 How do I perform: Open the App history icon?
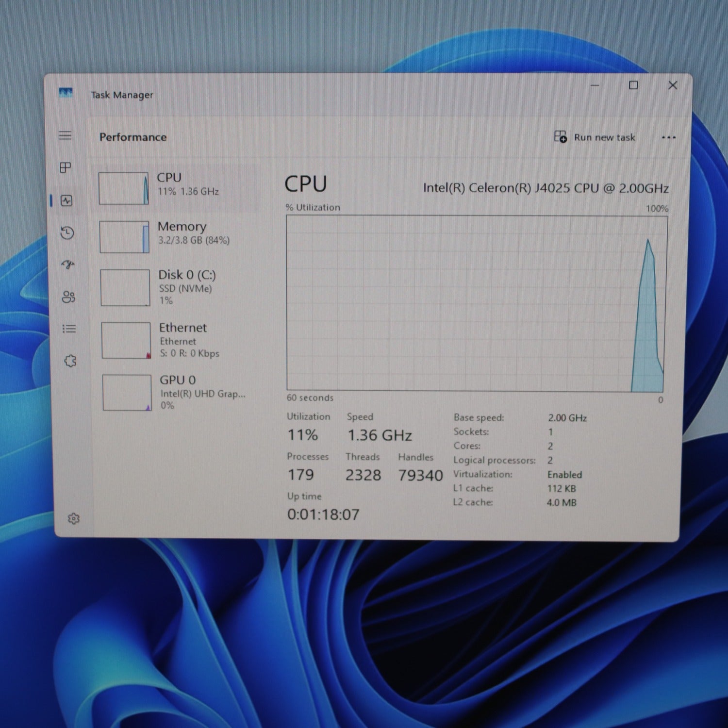click(67, 233)
